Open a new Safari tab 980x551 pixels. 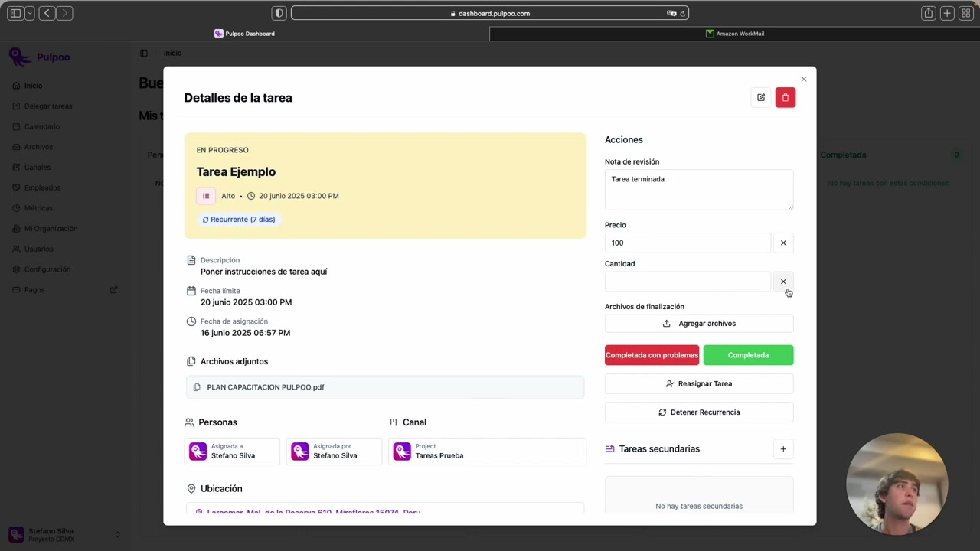tap(947, 13)
